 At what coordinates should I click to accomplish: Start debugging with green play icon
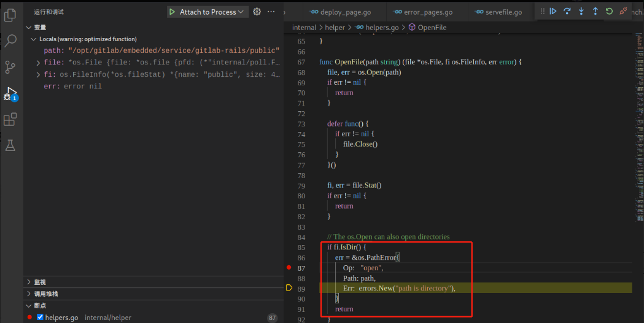tap(173, 12)
